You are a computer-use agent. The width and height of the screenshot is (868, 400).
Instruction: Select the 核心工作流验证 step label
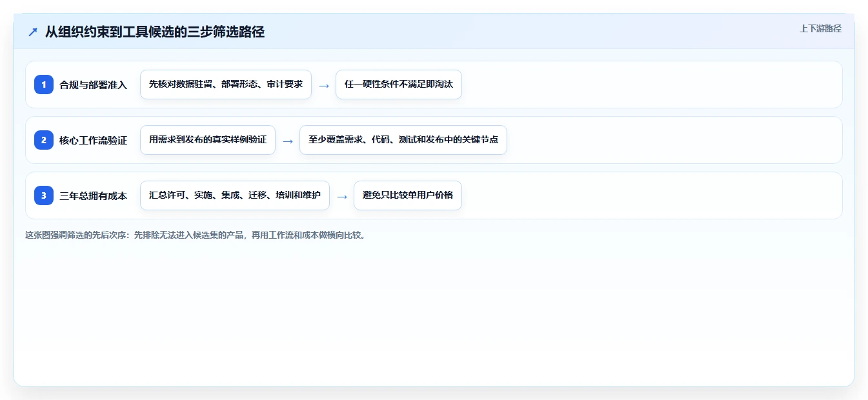93,141
